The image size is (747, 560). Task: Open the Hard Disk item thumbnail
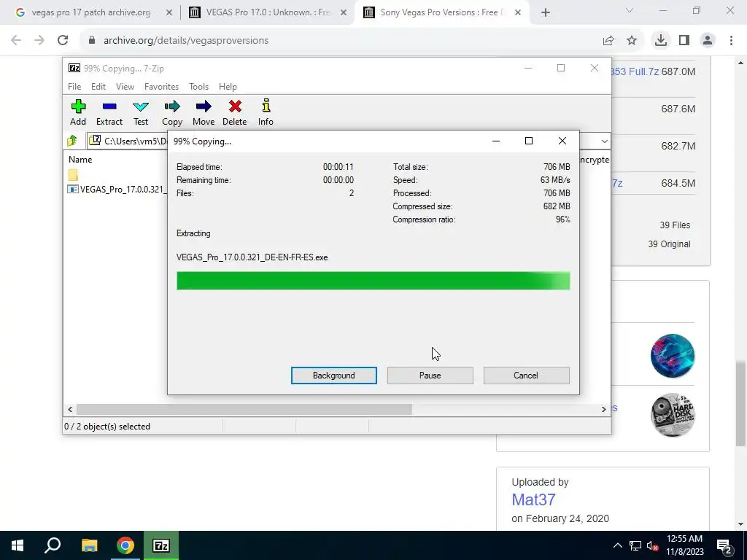(x=672, y=415)
